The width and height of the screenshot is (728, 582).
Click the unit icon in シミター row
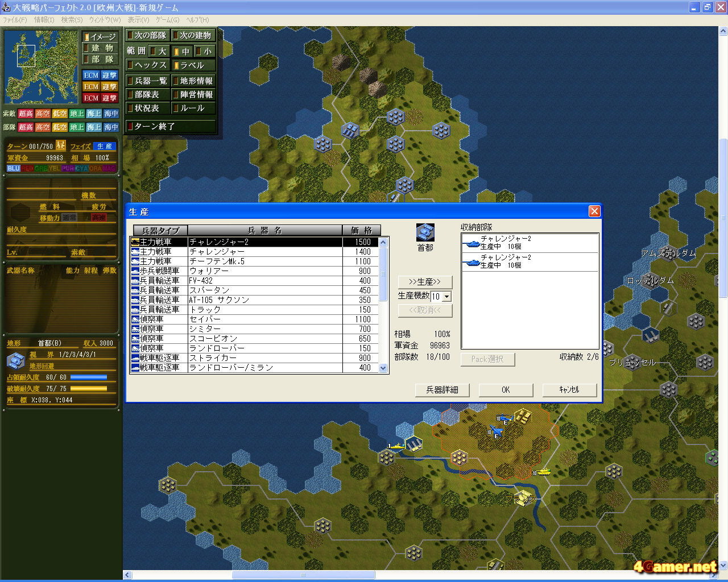135,329
